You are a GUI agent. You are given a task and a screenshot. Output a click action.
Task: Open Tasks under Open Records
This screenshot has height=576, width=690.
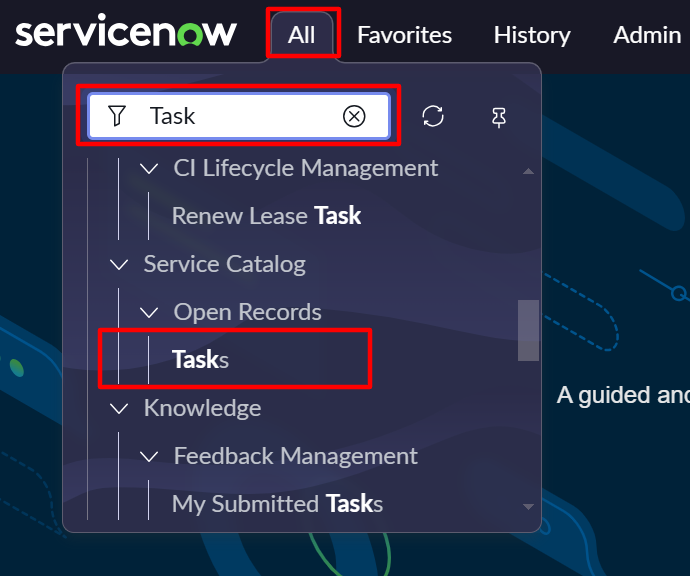coord(200,360)
